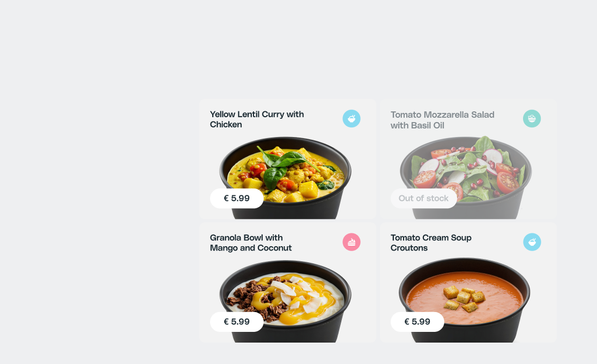Select the € 5.99 price on Granola Bowl

point(236,322)
